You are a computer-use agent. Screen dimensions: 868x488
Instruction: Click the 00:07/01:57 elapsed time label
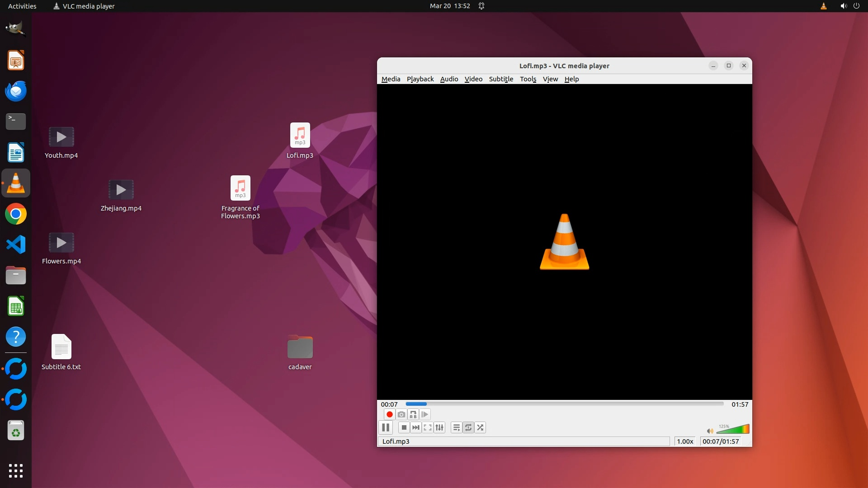721,441
